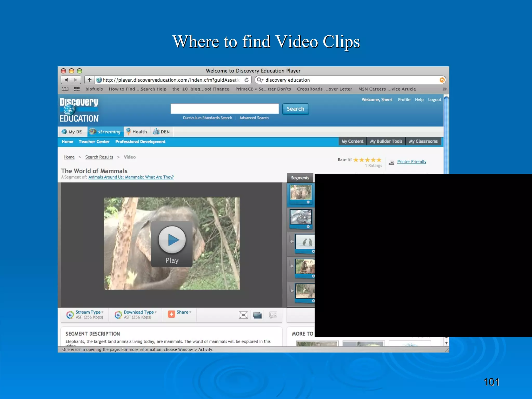Open the Help link in header
The height and width of the screenshot is (399, 532).
(419, 100)
